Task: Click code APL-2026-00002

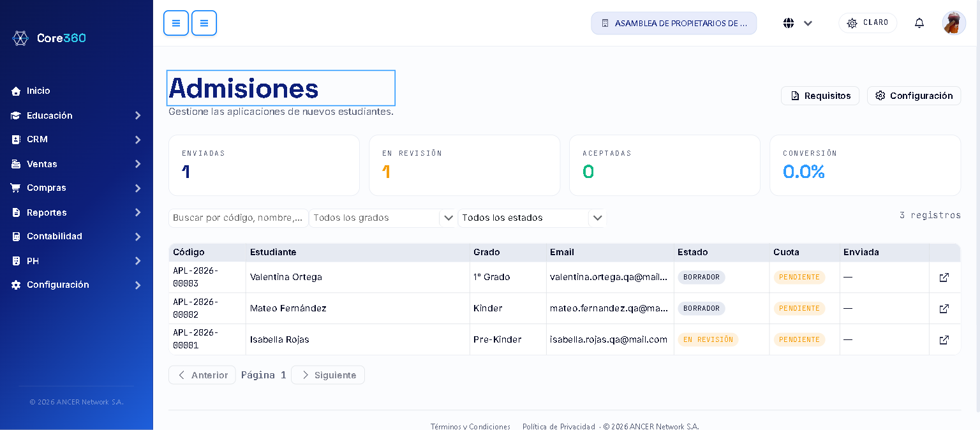Action: [x=196, y=308]
